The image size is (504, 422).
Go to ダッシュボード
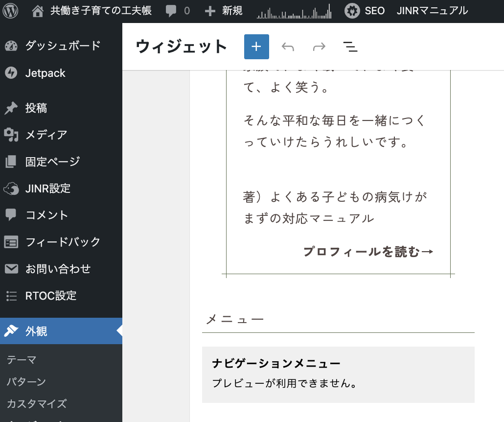[63, 46]
